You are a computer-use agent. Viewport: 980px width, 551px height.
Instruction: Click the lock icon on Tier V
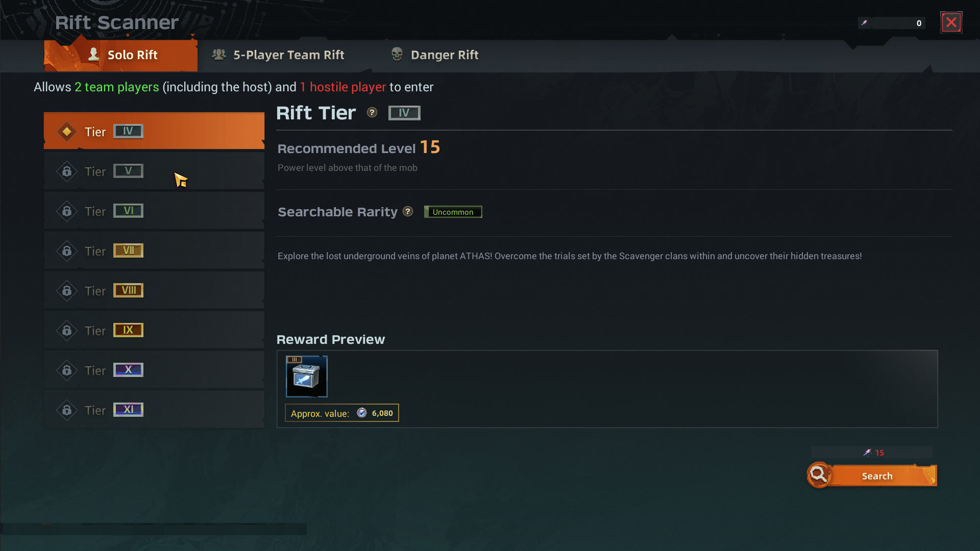pos(67,171)
